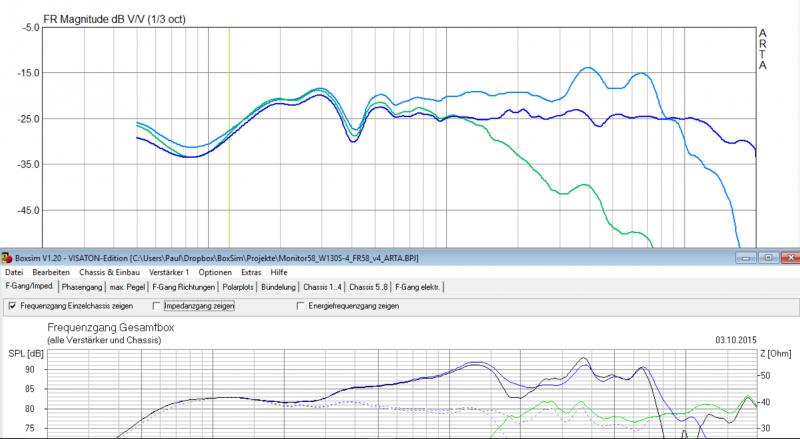This screenshot has width=800, height=439.
Task: Switch to the Phasengang tab
Action: pyautogui.click(x=82, y=287)
